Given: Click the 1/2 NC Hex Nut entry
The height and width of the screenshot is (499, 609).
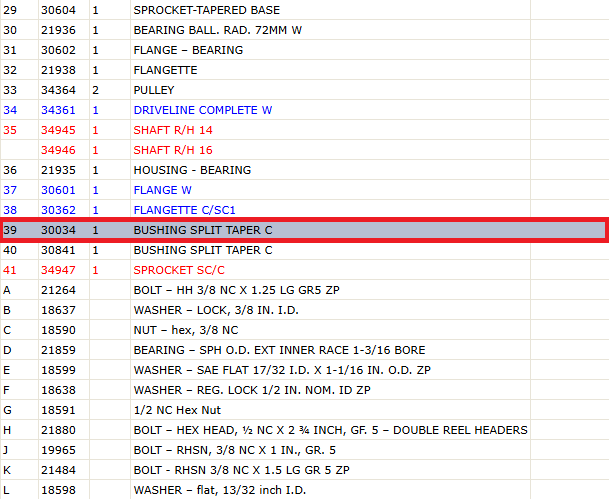Looking at the screenshot, I should point(177,410).
